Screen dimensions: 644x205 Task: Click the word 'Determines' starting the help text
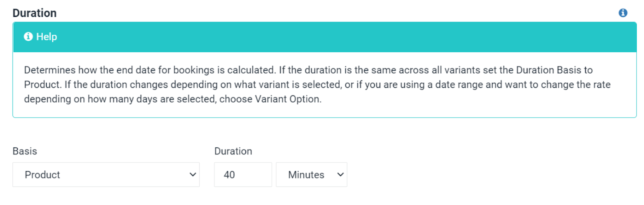click(x=50, y=70)
